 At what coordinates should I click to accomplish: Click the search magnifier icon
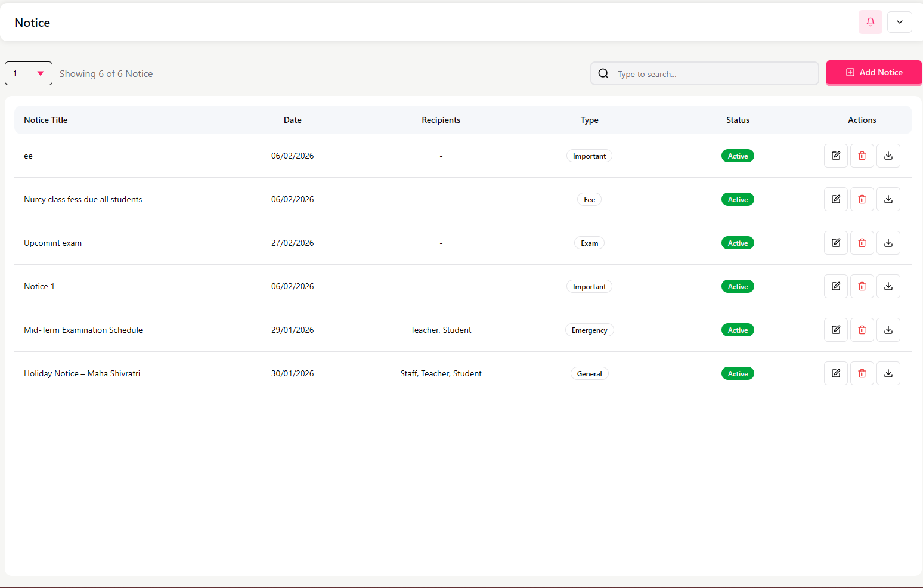603,73
